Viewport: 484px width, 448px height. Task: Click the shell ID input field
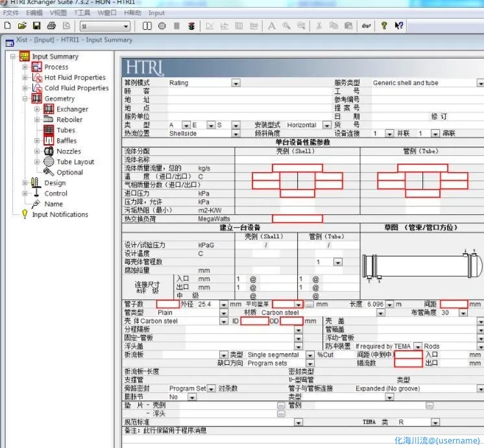tap(254, 321)
